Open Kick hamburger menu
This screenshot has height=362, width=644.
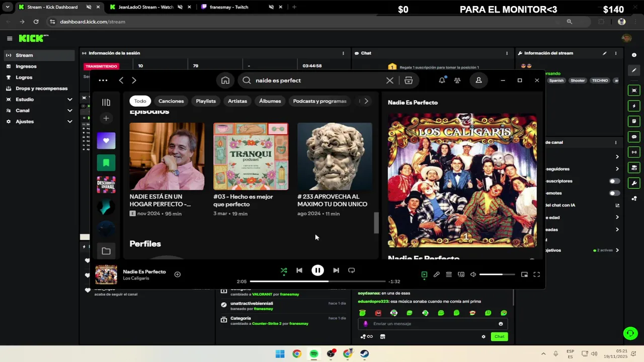pyautogui.click(x=10, y=38)
